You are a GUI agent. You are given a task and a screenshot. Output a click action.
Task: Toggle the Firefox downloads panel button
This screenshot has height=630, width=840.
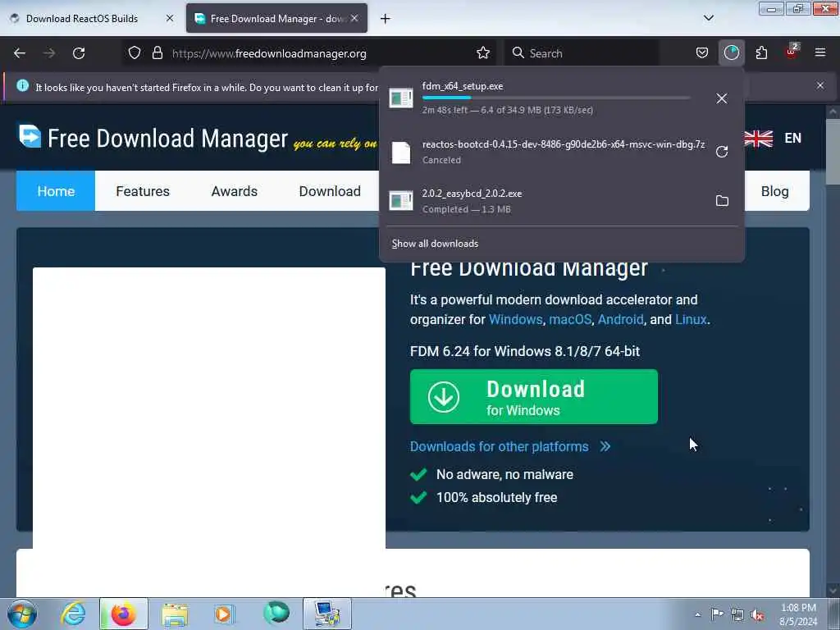(731, 53)
